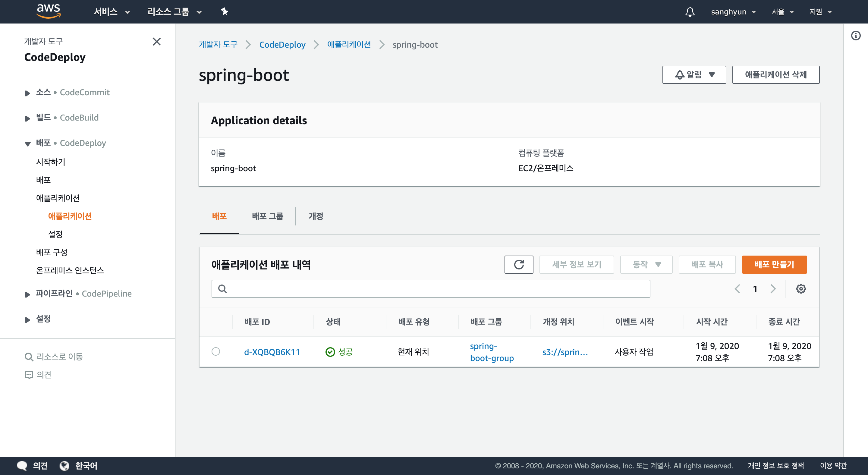Click the info circle icon at right edge
This screenshot has width=868, height=475.
click(x=856, y=35)
